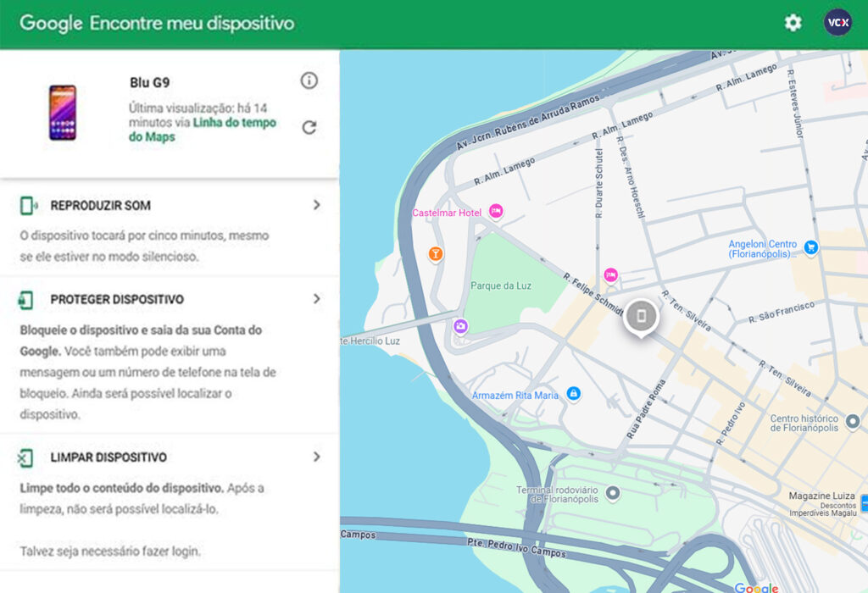Open the VCX account menu

(837, 23)
